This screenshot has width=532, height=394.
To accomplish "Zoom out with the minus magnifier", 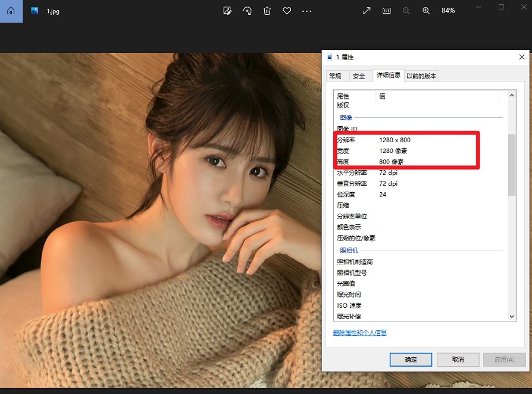I will tap(406, 11).
